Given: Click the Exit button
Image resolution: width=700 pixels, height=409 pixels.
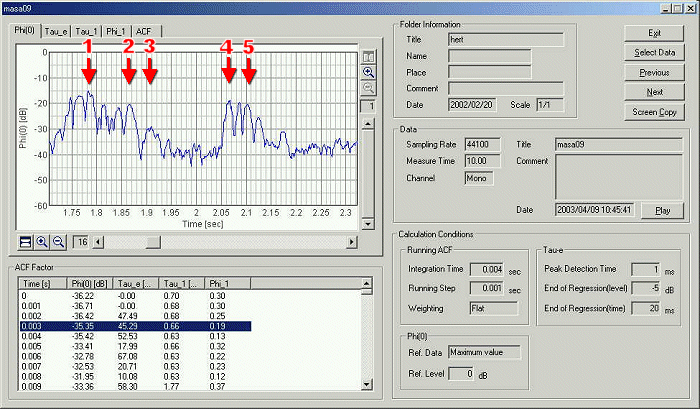Looking at the screenshot, I should click(x=654, y=33).
